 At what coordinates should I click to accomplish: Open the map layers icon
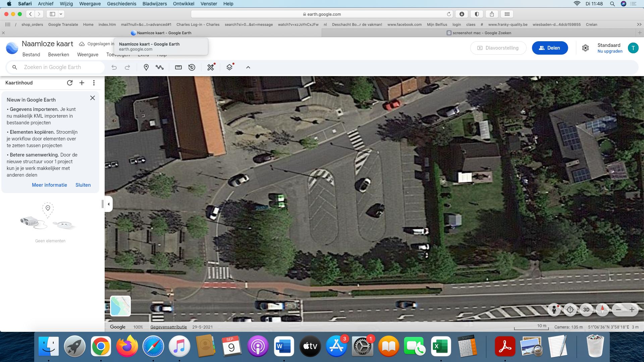pyautogui.click(x=229, y=67)
